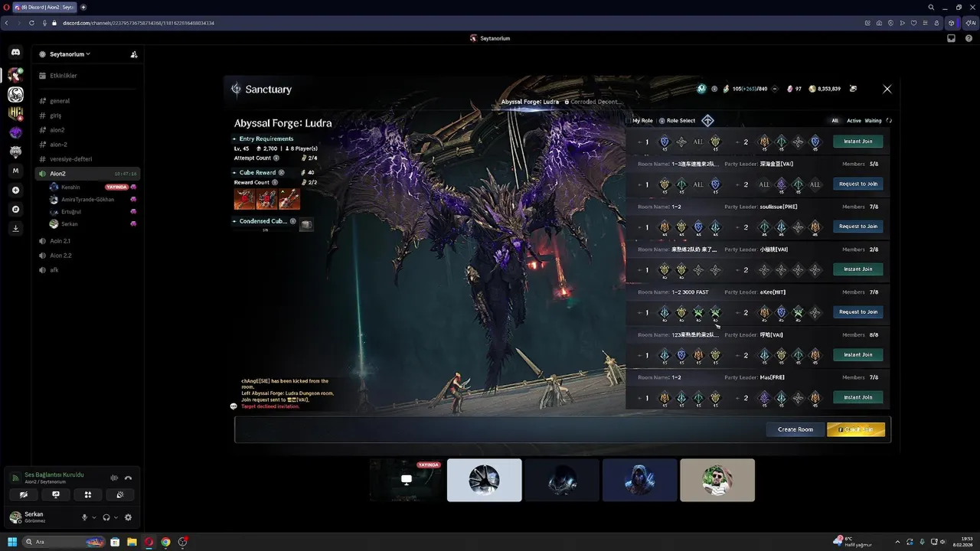Click the screen share icon in voice panel
Viewport: 980px width, 551px height.
pos(56,495)
